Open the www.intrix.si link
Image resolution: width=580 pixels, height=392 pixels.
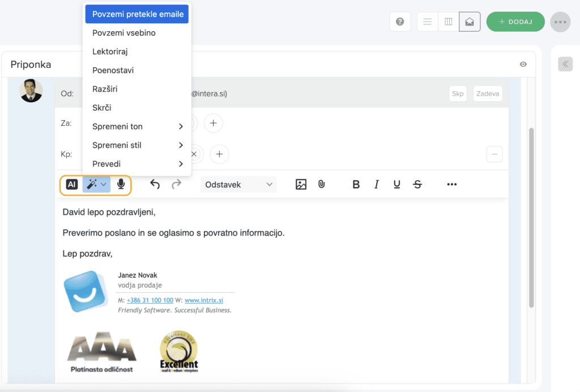pyautogui.click(x=203, y=300)
